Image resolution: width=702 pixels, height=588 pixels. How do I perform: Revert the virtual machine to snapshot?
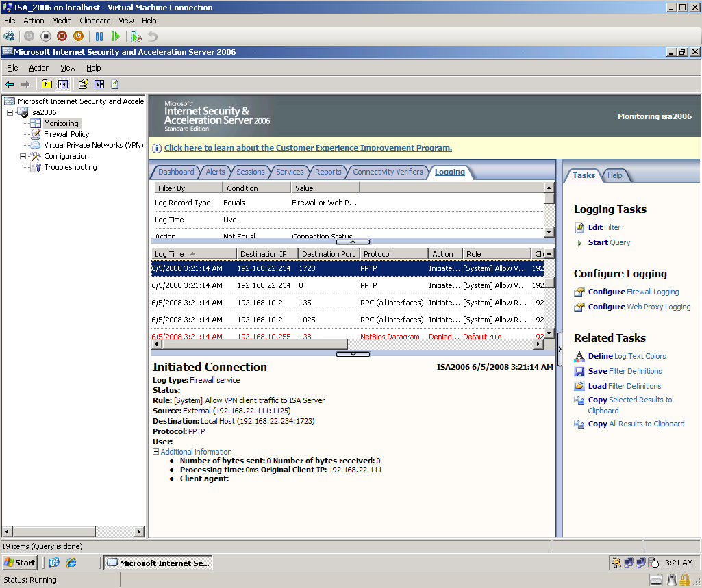[x=153, y=36]
